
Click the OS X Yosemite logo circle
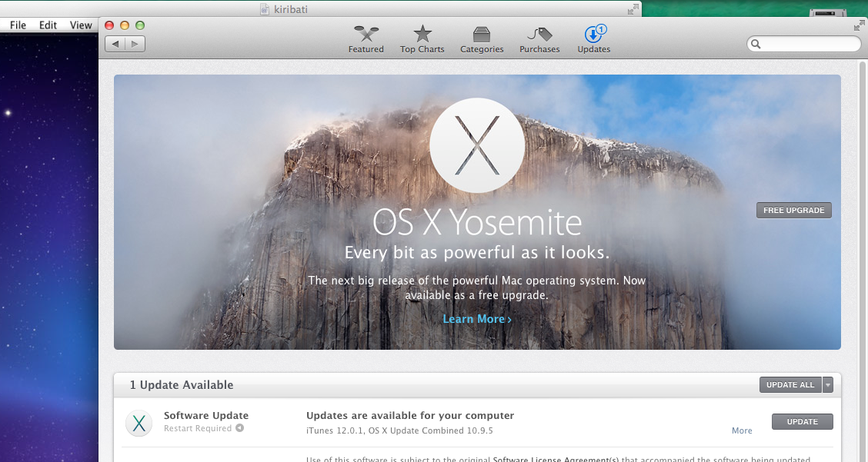pos(477,145)
